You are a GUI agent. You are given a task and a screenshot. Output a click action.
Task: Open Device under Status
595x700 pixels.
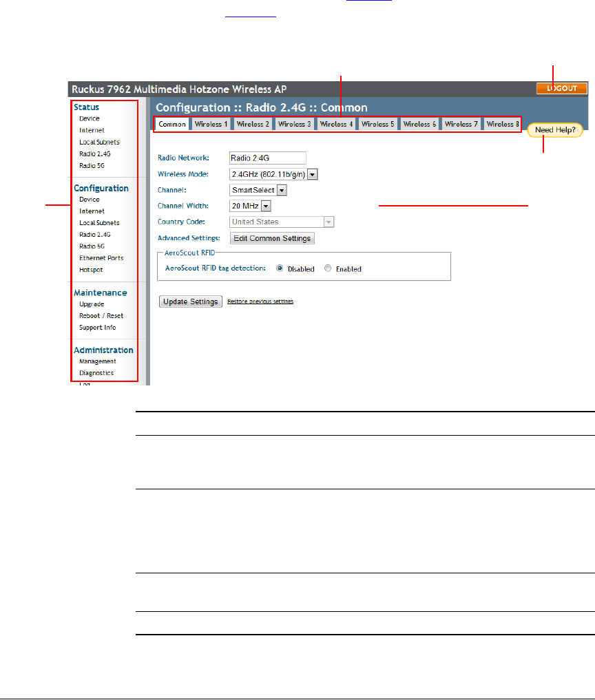point(90,119)
